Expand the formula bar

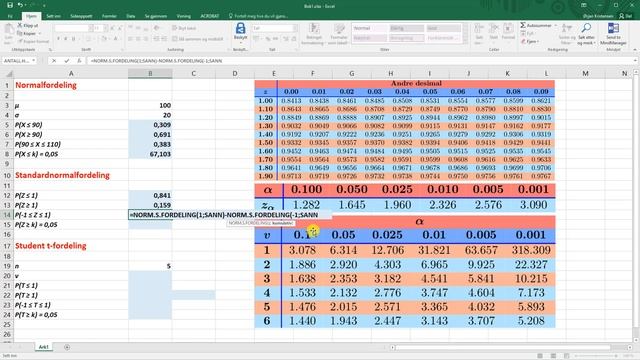636,61
